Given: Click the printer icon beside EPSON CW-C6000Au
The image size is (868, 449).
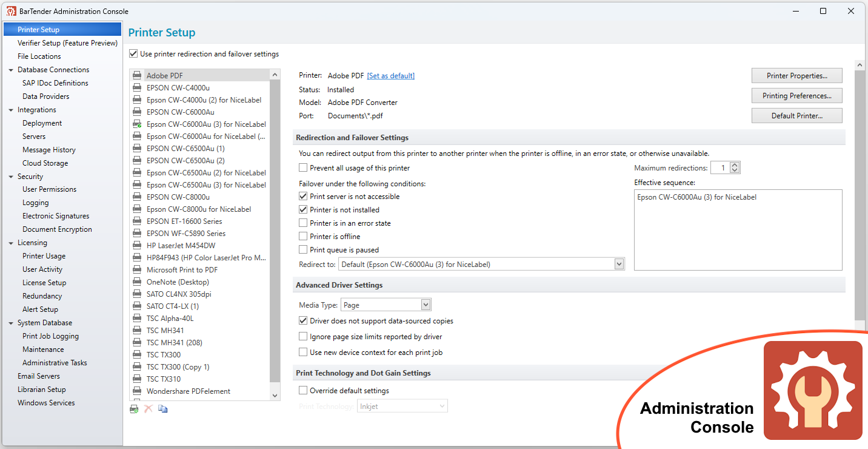Looking at the screenshot, I should (137, 112).
